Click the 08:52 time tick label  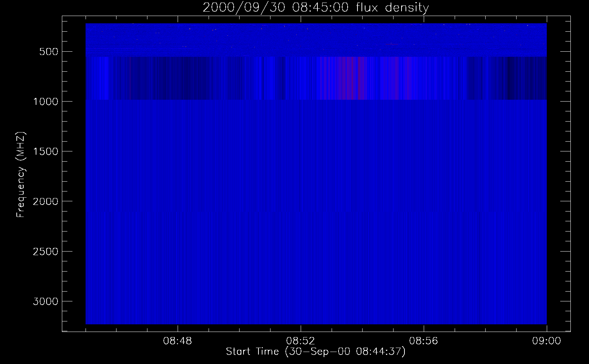pos(301,341)
